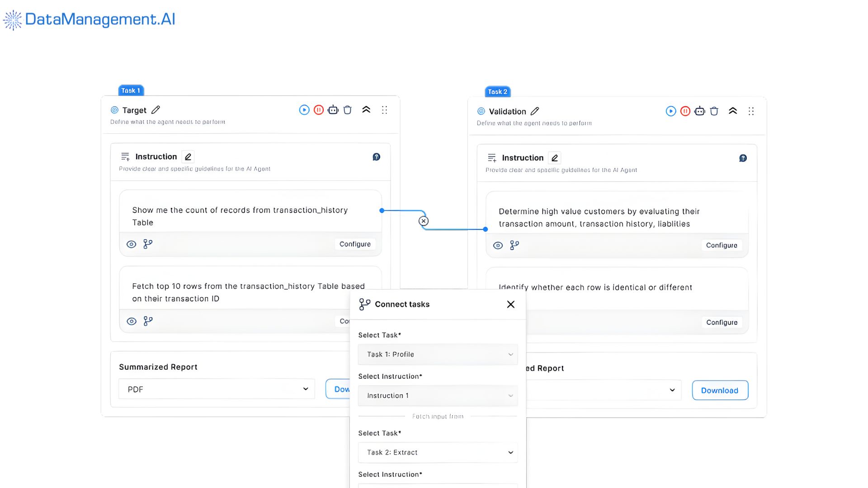Toggle eye icon on fetch top 10 rows instruction

pos(132,321)
